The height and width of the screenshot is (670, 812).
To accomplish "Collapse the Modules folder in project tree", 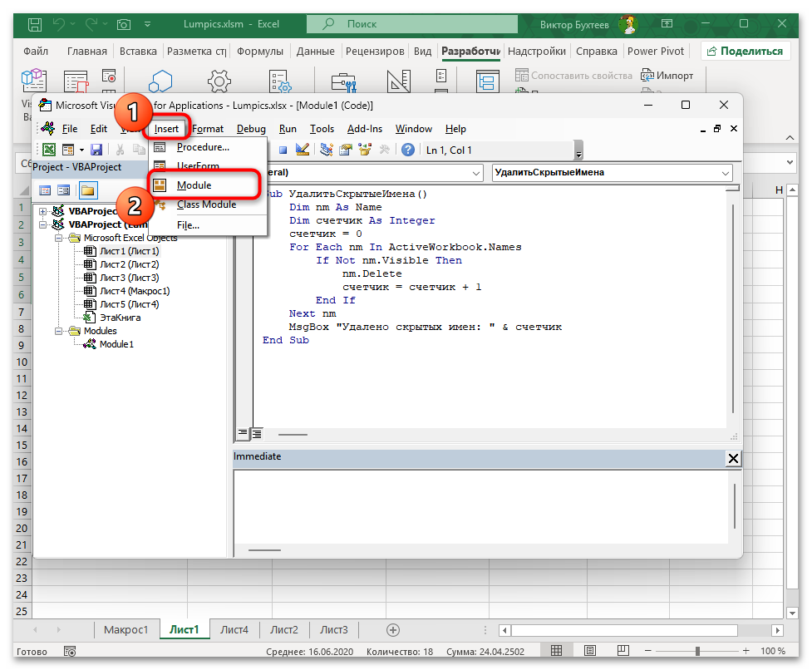I will 60,331.
